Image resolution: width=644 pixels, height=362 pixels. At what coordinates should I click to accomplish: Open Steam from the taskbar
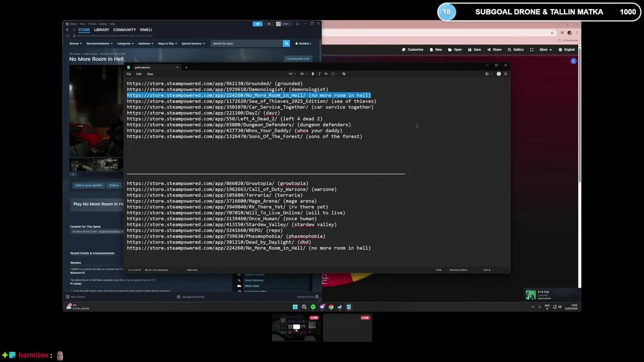(x=340, y=307)
